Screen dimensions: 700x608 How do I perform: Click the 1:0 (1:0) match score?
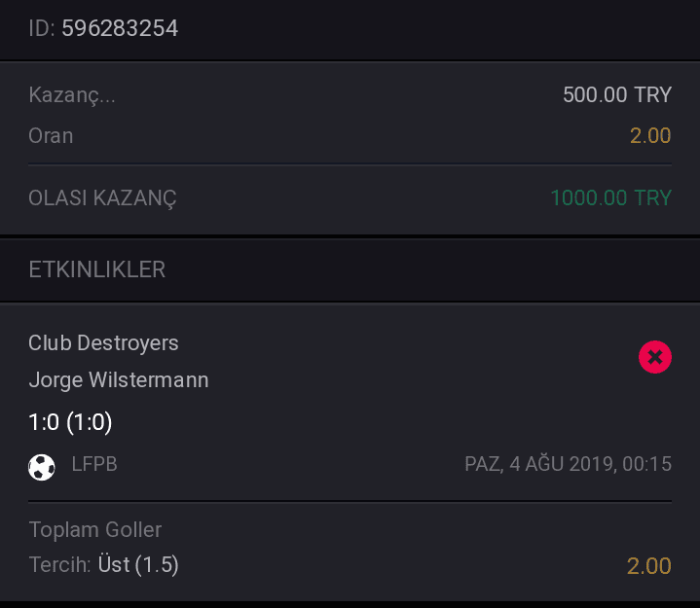coord(70,422)
